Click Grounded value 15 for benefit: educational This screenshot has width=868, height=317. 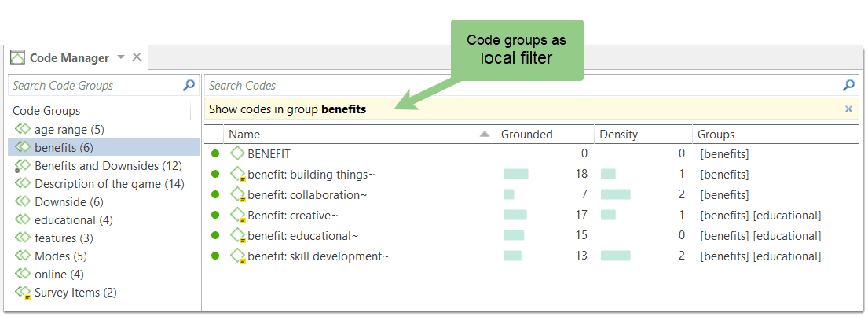(x=581, y=235)
